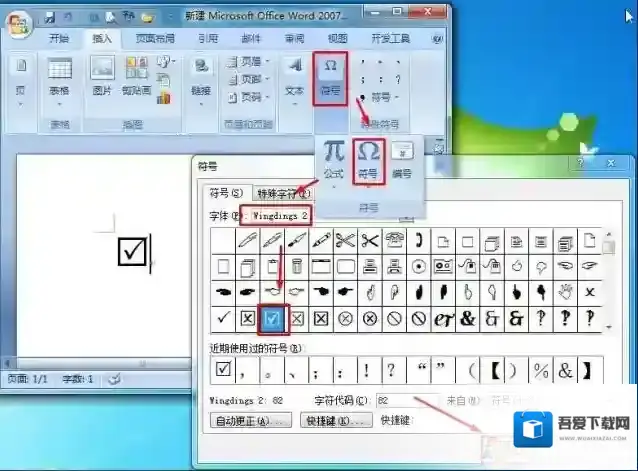Switch to the 视图 ribbon tab
Image resolution: width=638 pixels, height=471 pixels.
pyautogui.click(x=338, y=39)
